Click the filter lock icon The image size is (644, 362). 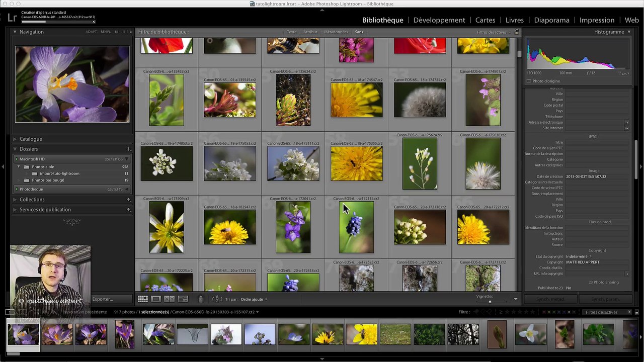[516, 32]
